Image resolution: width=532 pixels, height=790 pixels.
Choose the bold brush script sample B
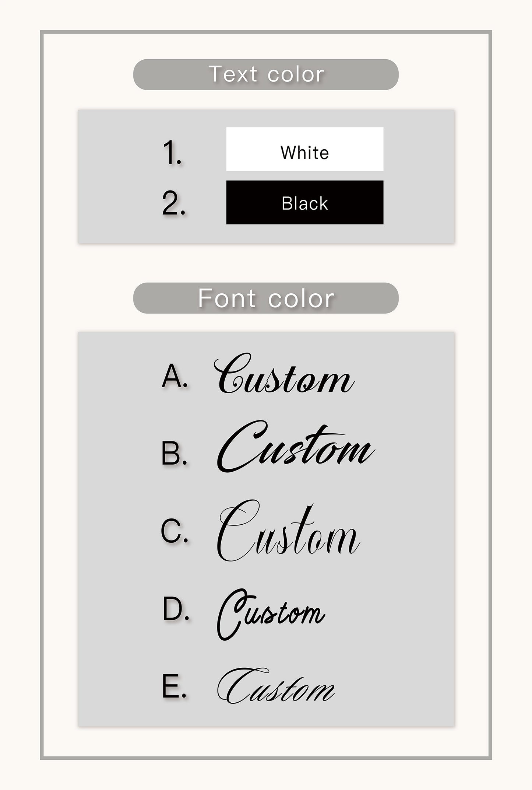(x=296, y=446)
